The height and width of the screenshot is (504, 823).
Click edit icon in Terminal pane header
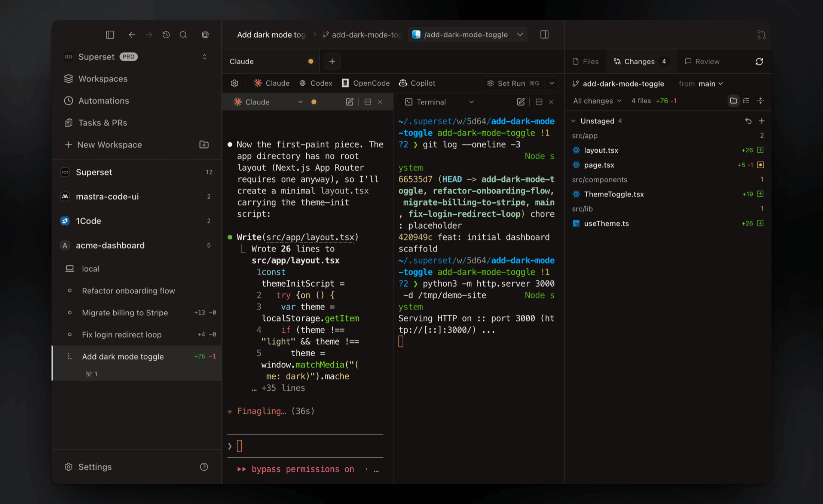click(520, 102)
